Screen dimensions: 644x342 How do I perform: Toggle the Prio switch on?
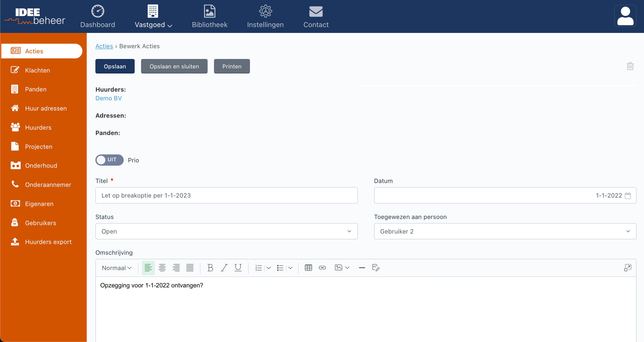[109, 160]
